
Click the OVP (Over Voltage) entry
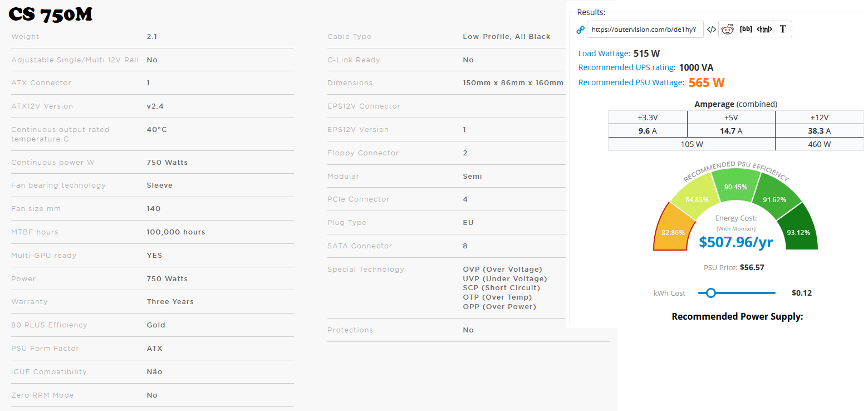point(502,269)
